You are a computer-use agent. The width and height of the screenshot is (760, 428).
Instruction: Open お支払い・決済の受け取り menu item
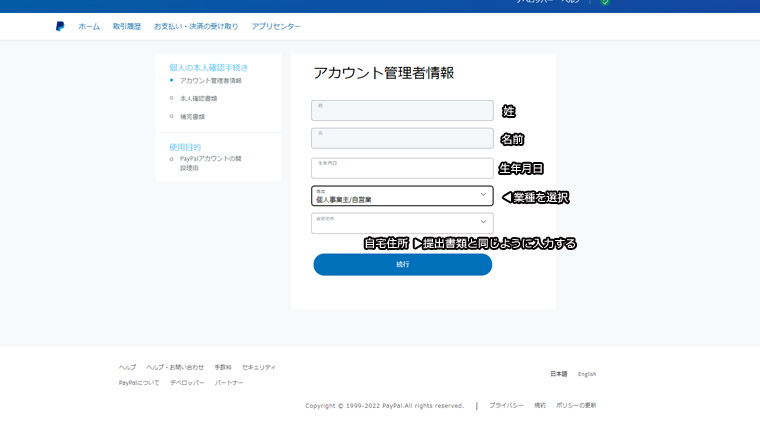tap(196, 27)
